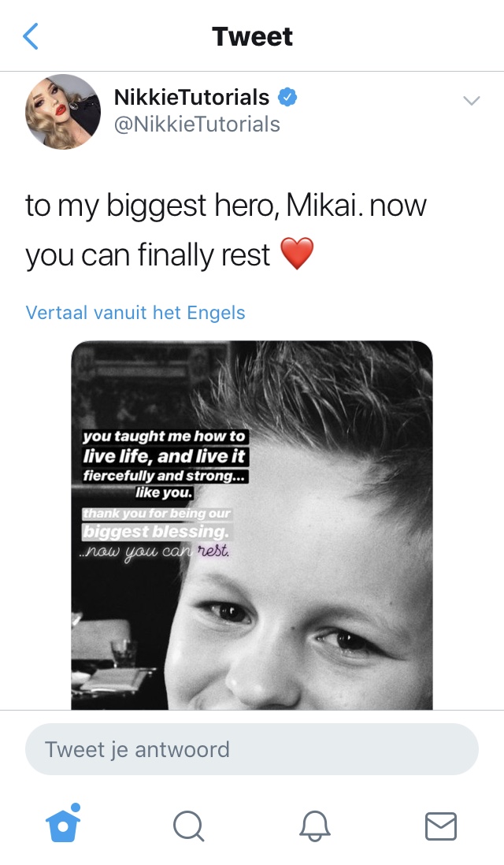The width and height of the screenshot is (504, 865).
Task: Open the black-and-white boy photo
Action: (252, 525)
